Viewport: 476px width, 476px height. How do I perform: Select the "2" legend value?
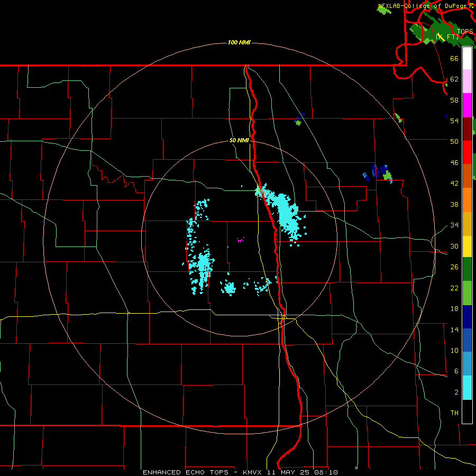click(456, 392)
